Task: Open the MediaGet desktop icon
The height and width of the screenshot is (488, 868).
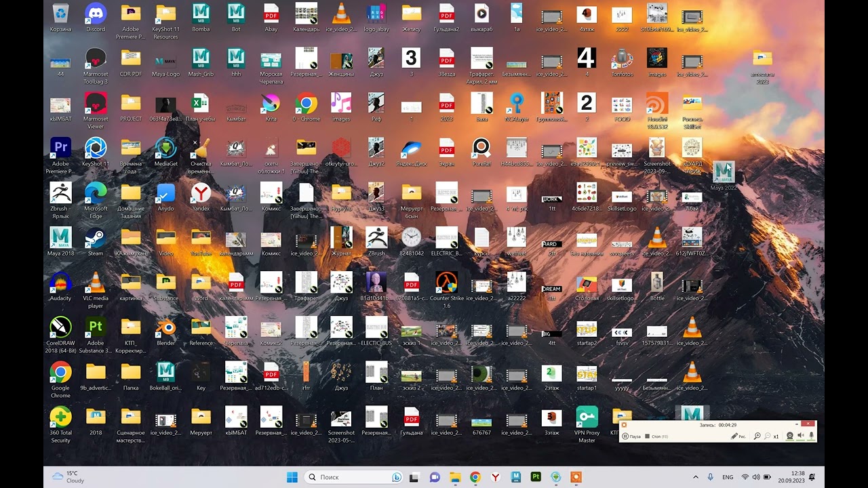Action: tap(165, 152)
